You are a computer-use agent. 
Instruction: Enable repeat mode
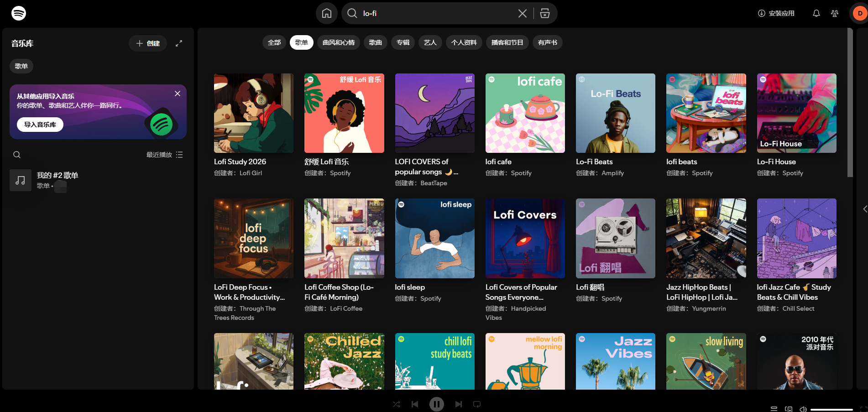(477, 404)
